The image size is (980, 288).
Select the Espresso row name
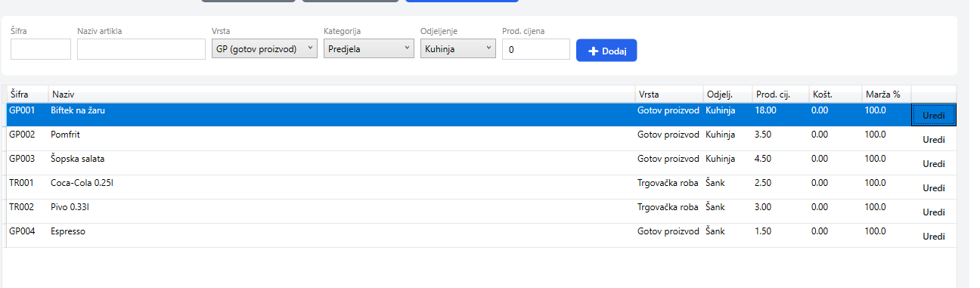pyautogui.click(x=68, y=231)
